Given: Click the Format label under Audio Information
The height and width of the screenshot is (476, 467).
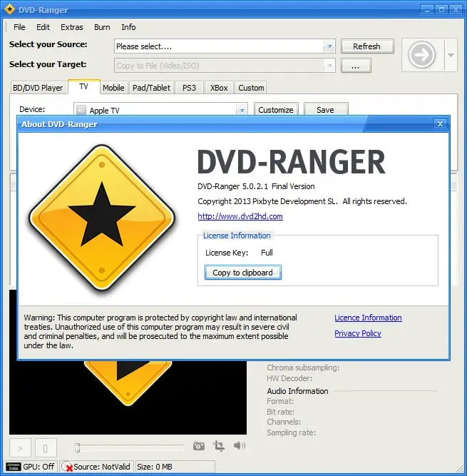Looking at the screenshot, I should pyautogui.click(x=280, y=401).
